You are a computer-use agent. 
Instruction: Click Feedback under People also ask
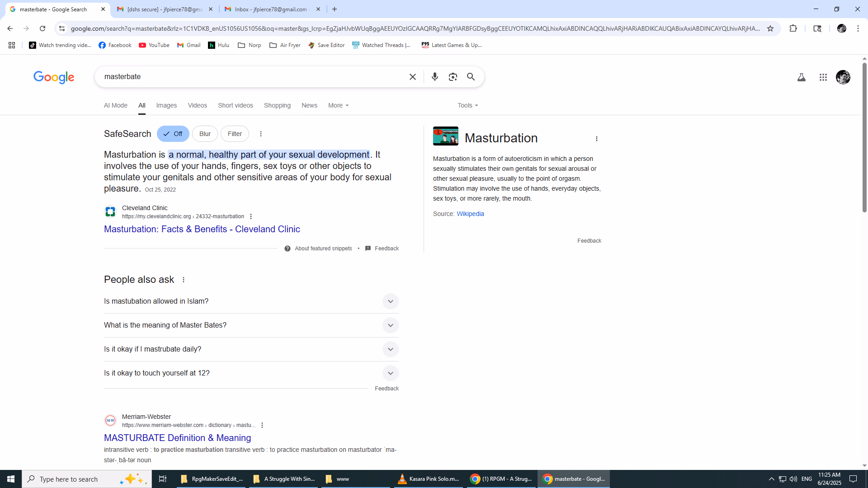point(387,389)
